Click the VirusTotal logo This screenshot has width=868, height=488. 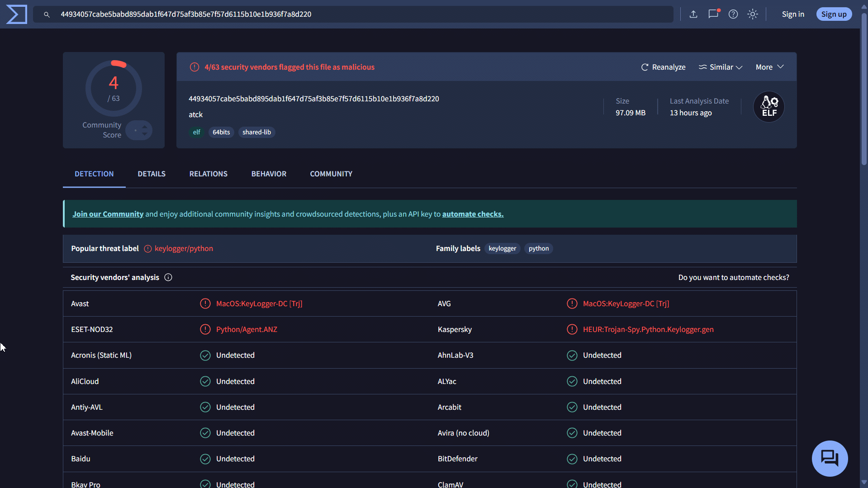(x=16, y=14)
